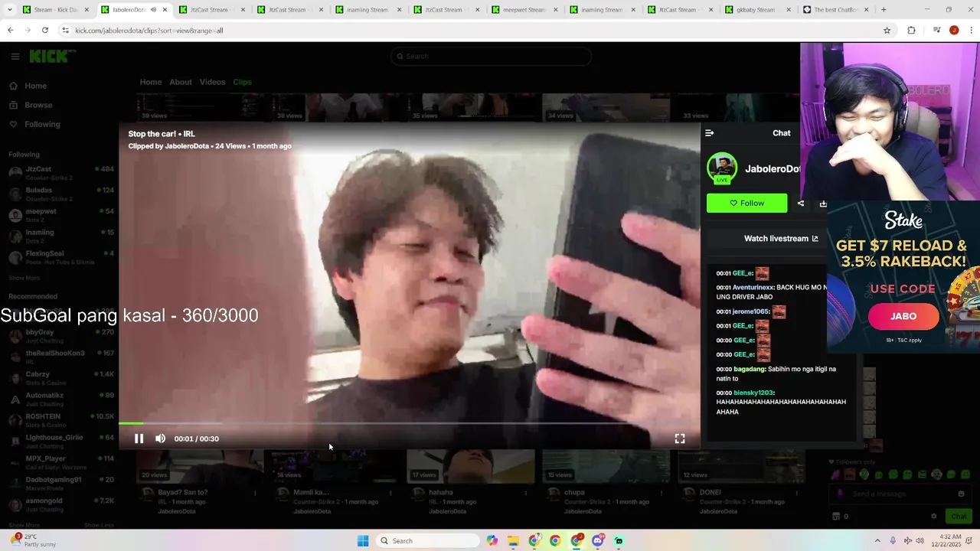The width and height of the screenshot is (980, 551).
Task: Switch to the channel Clips tab
Action: pyautogui.click(x=242, y=82)
